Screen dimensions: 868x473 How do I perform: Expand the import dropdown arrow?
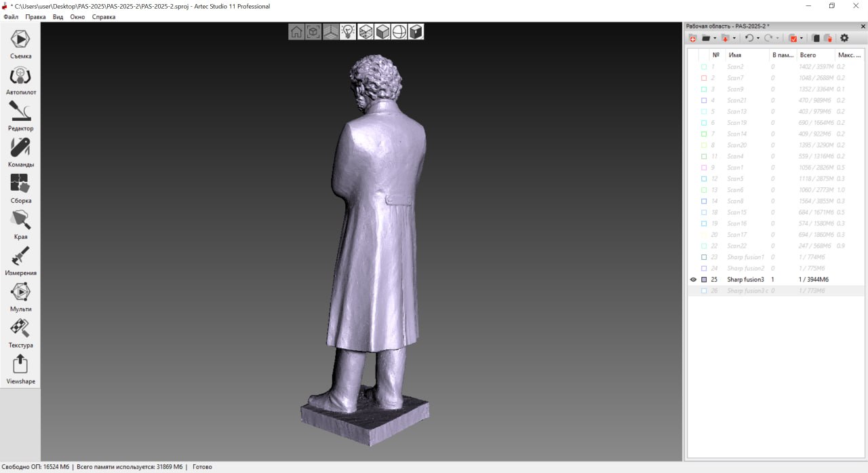(x=734, y=39)
